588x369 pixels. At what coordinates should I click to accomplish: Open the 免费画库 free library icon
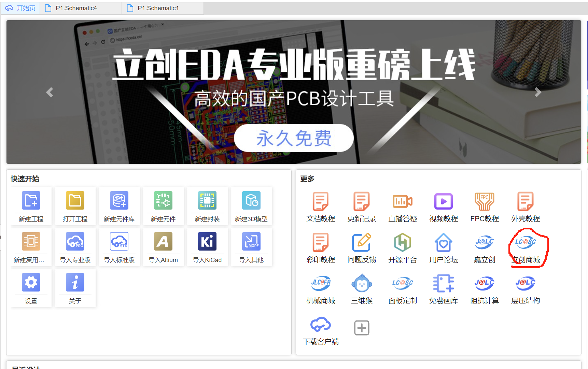(444, 283)
